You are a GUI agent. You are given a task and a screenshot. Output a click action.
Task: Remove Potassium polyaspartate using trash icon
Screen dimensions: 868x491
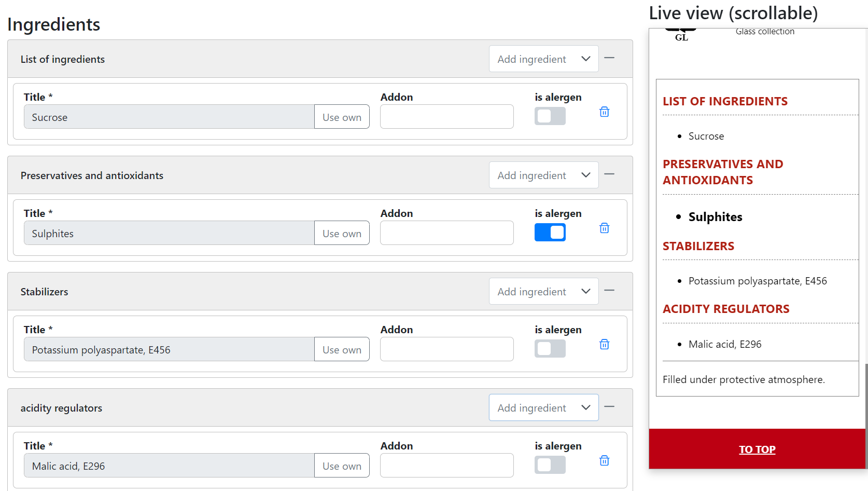[604, 345]
